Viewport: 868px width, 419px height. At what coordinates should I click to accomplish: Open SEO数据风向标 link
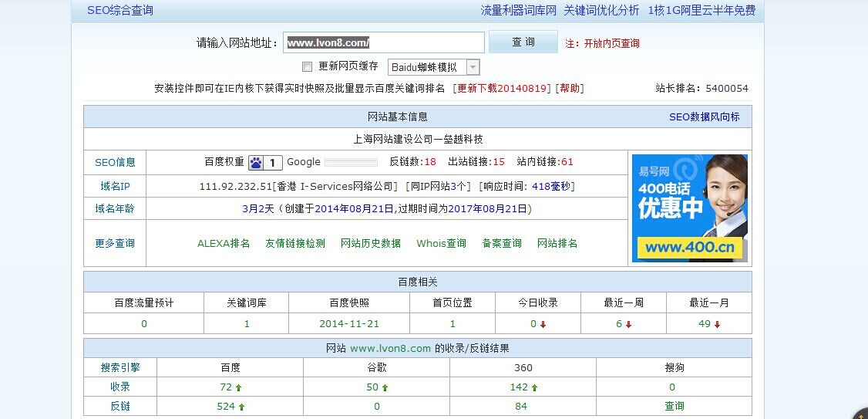tap(704, 117)
